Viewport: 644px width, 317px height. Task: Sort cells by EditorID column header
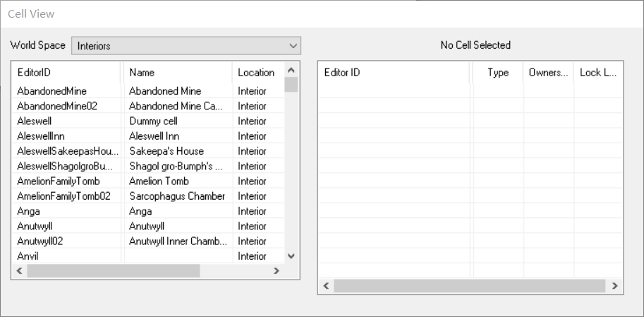point(67,72)
